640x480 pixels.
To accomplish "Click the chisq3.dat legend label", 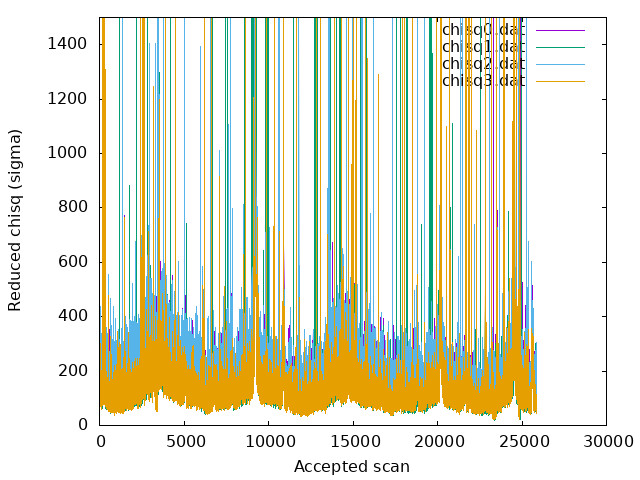I will [483, 81].
